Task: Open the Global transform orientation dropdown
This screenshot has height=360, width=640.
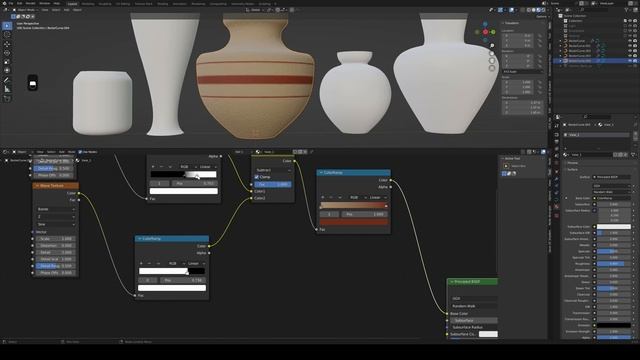Action: click(x=255, y=10)
